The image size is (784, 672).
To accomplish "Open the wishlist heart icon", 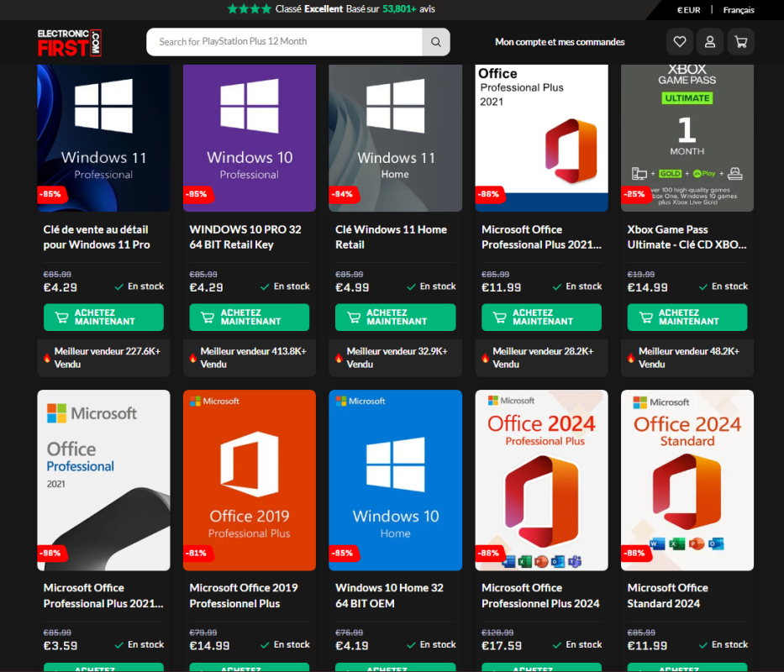I will [x=680, y=42].
